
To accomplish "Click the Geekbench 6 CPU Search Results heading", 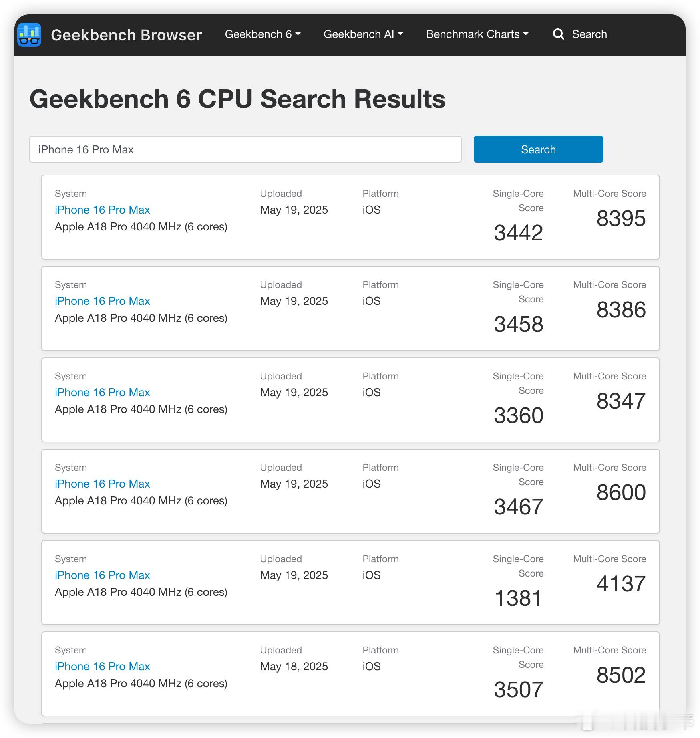I will [237, 99].
